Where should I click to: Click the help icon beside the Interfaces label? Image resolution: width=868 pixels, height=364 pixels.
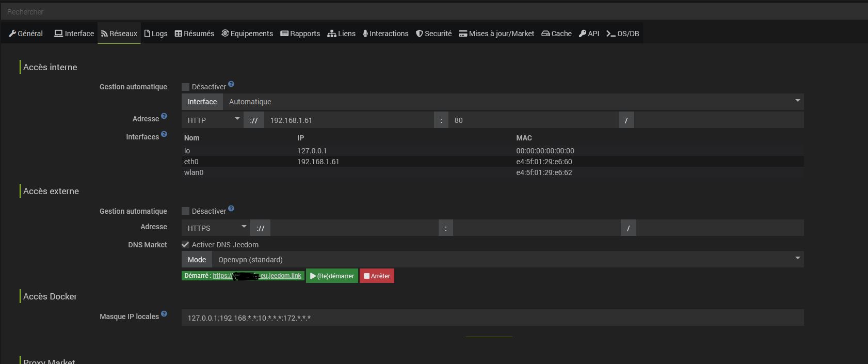pos(164,134)
